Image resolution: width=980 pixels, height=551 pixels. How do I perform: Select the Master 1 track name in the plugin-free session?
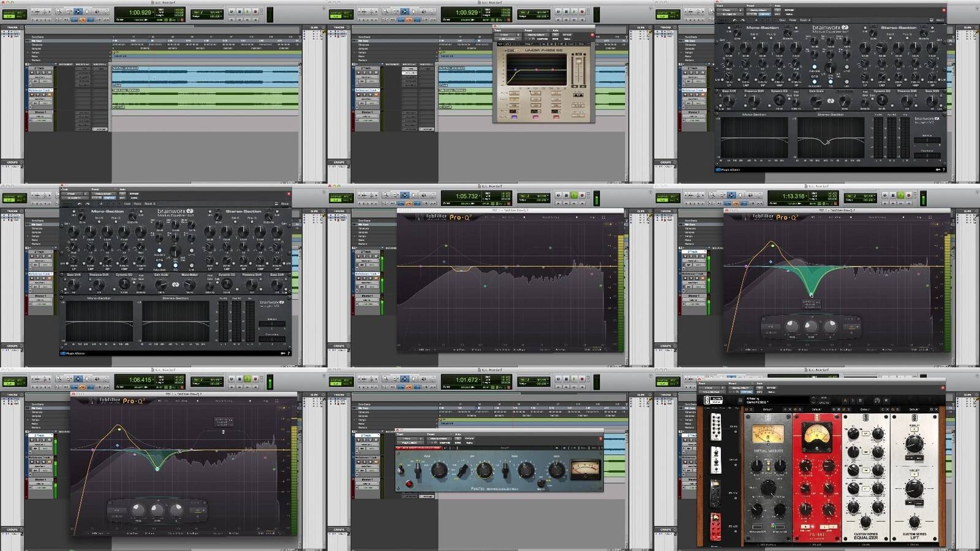40,112
